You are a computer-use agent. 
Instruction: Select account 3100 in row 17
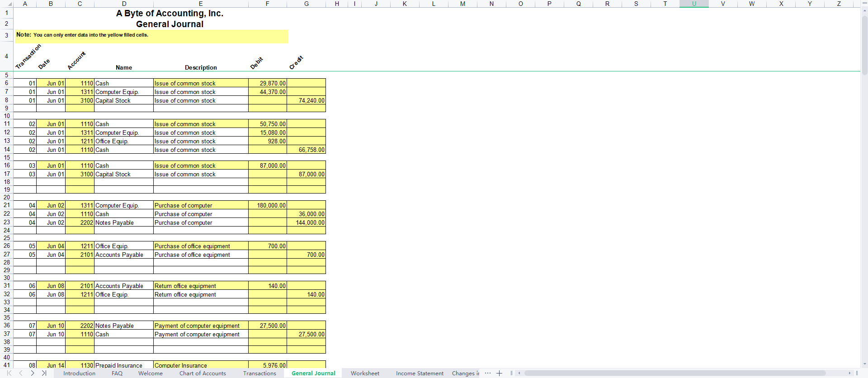coord(80,174)
